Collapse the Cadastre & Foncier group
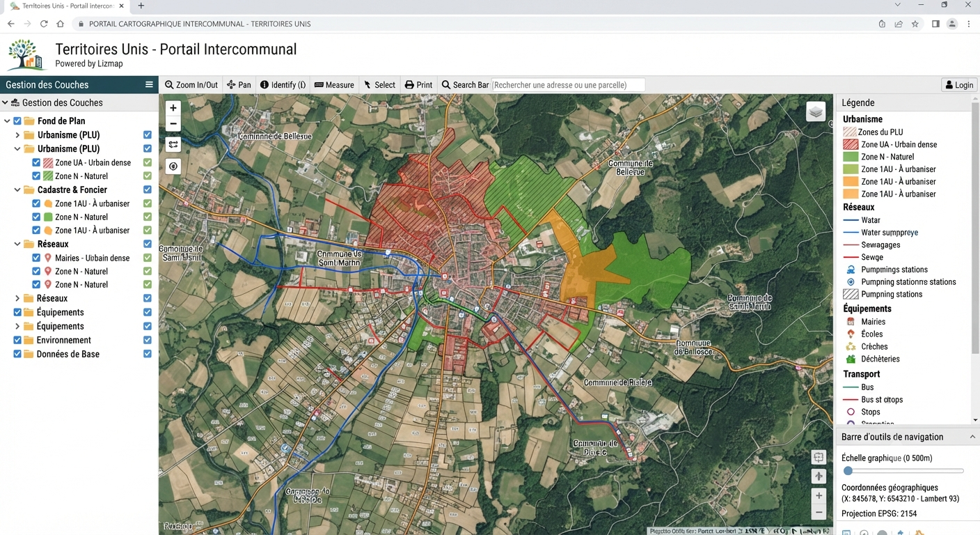This screenshot has width=980, height=535. [17, 189]
